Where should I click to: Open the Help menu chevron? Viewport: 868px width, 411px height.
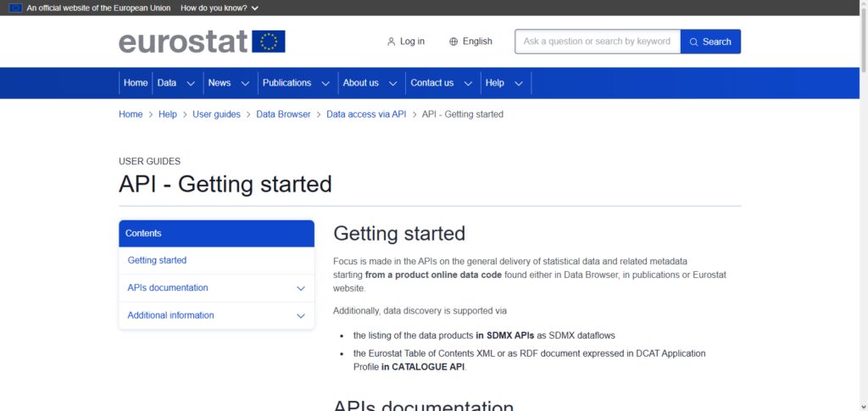point(519,84)
